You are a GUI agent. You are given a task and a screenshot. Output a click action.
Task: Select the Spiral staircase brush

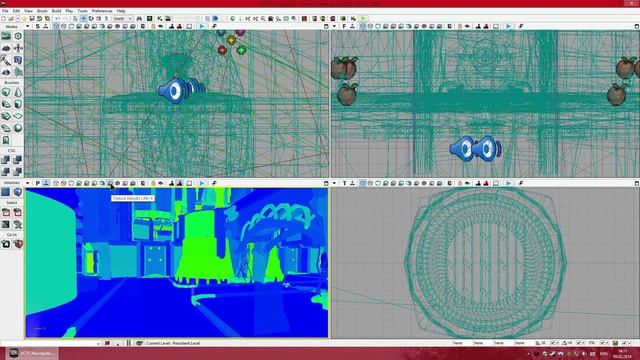(x=6, y=128)
